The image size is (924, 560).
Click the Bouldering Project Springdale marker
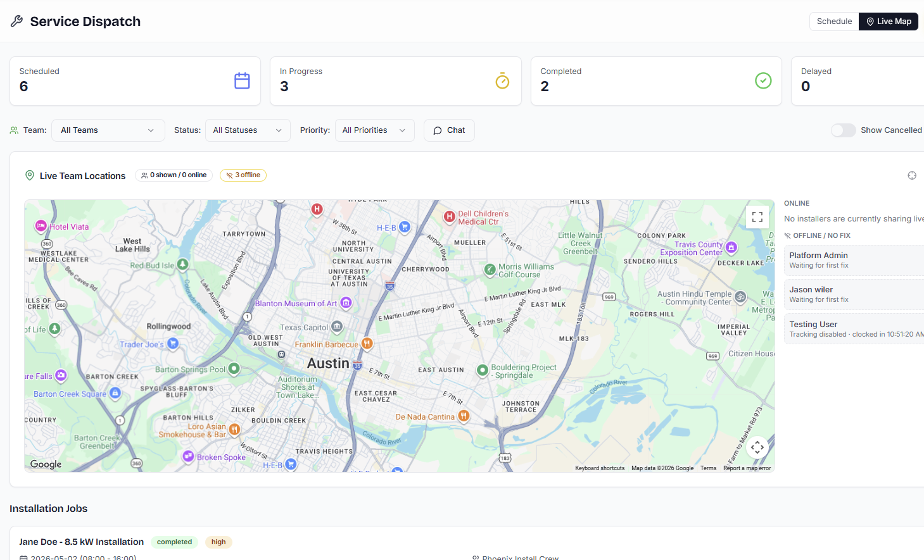pyautogui.click(x=482, y=370)
